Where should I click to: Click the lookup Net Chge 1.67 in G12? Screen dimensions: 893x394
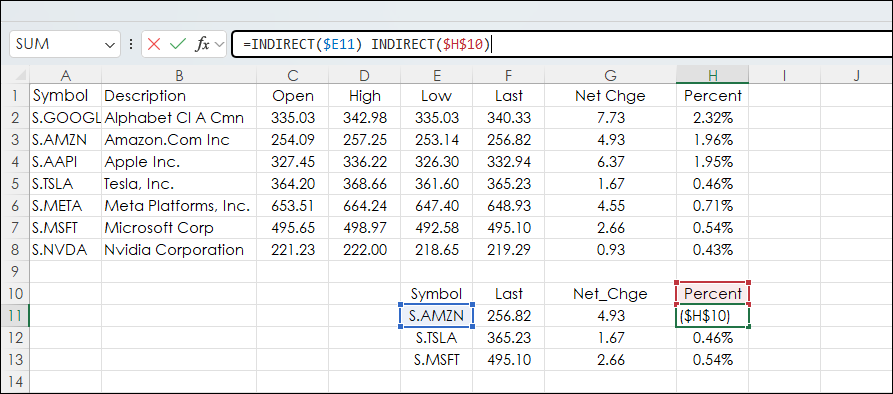[x=610, y=338]
